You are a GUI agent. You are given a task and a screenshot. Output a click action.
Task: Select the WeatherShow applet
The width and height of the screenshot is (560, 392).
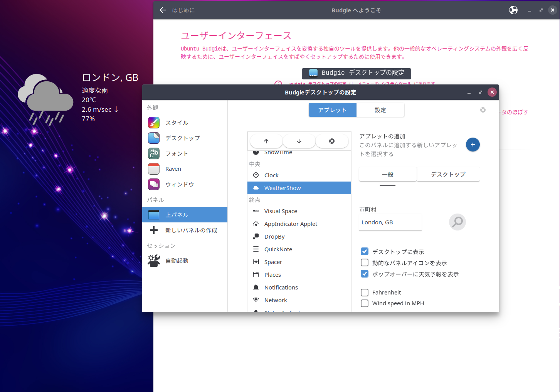(299, 188)
